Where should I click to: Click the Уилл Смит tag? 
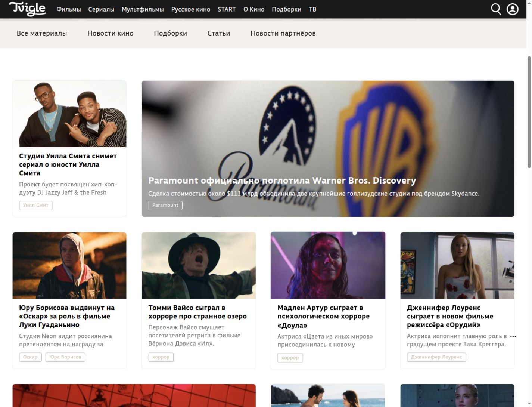pos(36,205)
